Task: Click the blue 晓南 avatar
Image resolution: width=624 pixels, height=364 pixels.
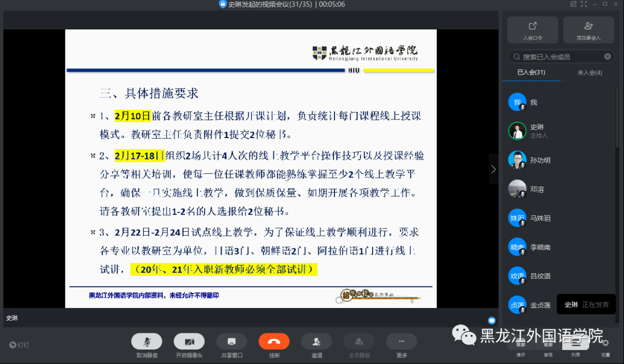Action: [517, 247]
